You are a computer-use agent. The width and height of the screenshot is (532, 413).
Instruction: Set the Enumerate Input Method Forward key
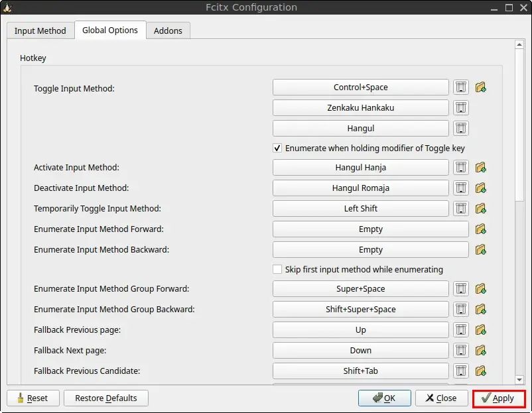371,229
